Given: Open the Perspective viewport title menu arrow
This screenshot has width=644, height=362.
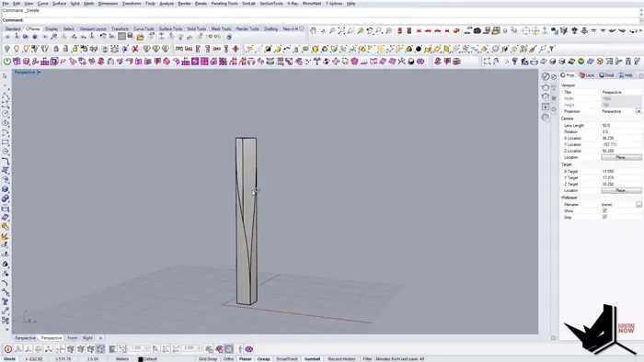Looking at the screenshot, I should click(x=39, y=73).
